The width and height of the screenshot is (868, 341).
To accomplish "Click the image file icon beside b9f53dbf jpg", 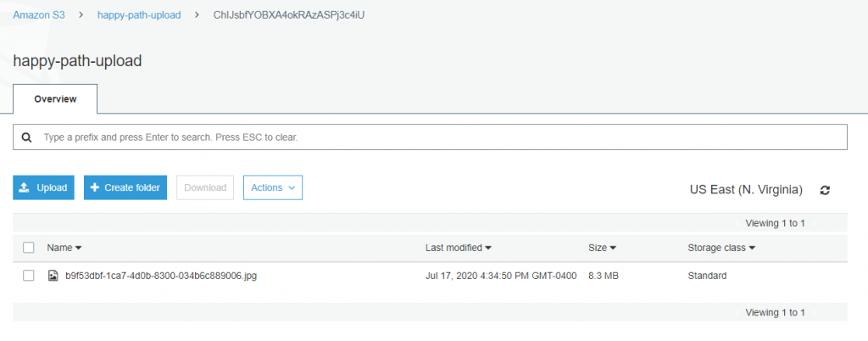I will tap(53, 276).
